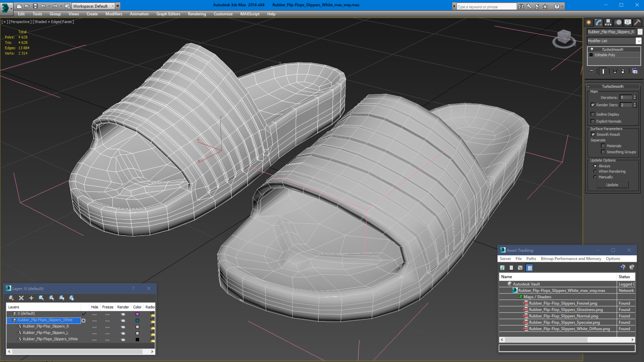Click the teal color swatch of Rubber_Flip-Flops_Slippers_White layer

click(137, 320)
